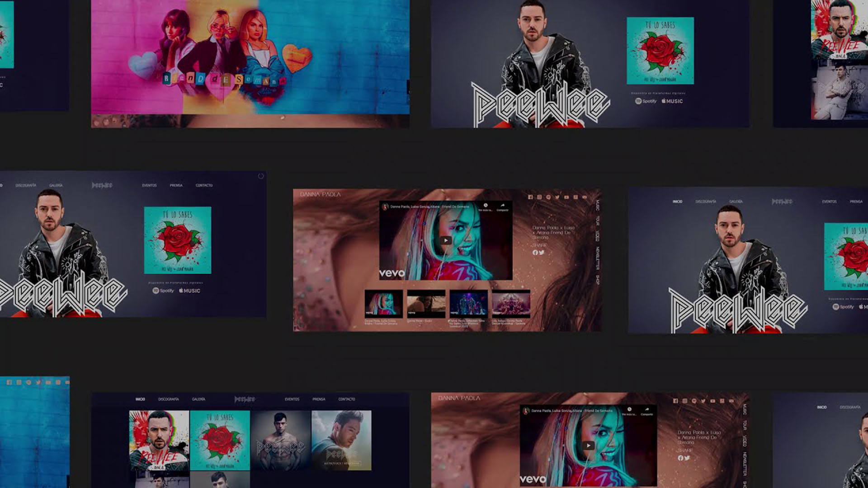The width and height of the screenshot is (868, 488).
Task: Open Instagram icon in center Danna Paola header
Action: 539,197
